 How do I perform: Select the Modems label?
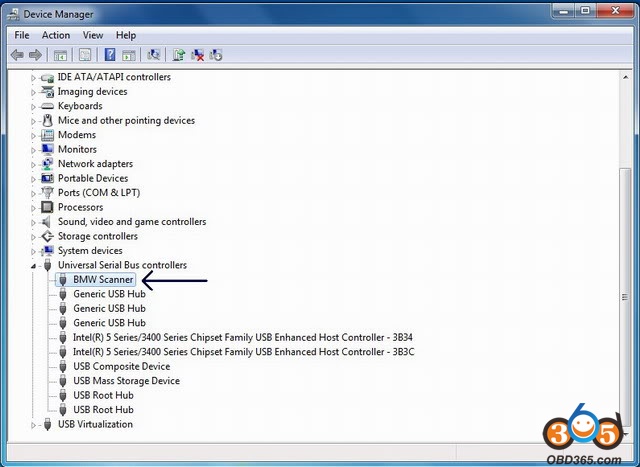coord(77,135)
